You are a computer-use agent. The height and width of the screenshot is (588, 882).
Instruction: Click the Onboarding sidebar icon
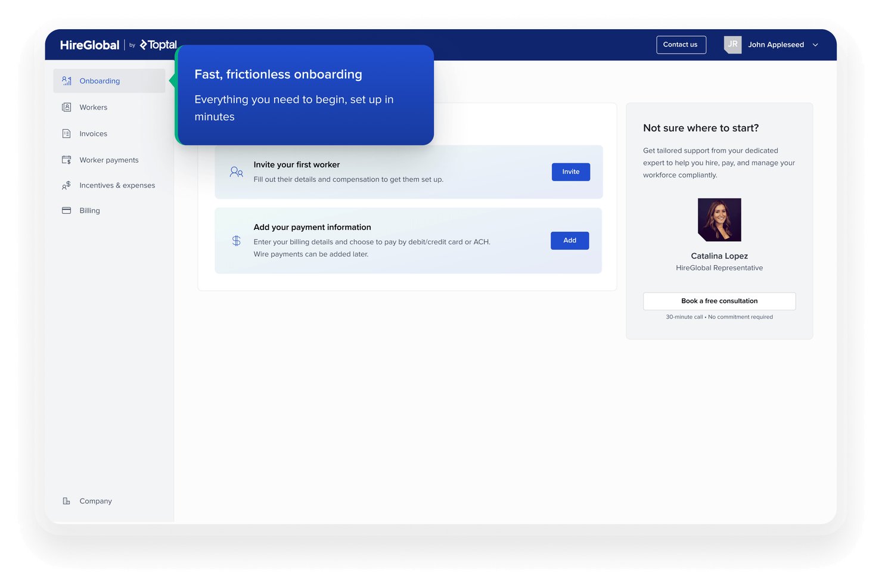click(x=67, y=81)
